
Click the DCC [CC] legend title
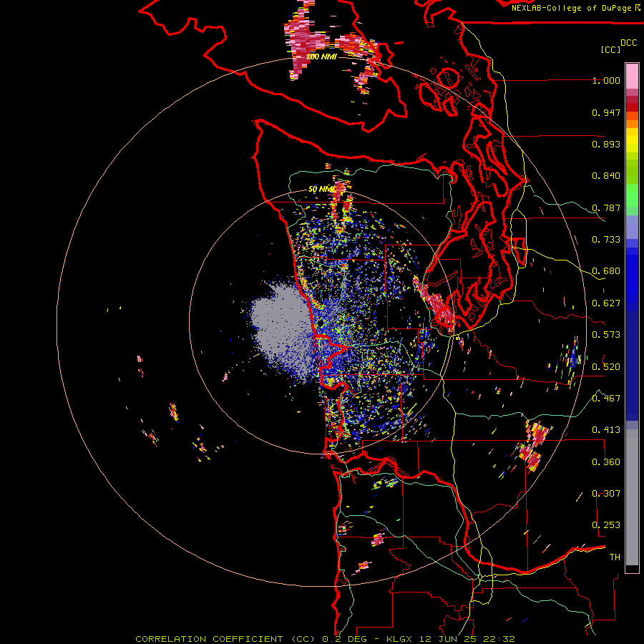618,46
